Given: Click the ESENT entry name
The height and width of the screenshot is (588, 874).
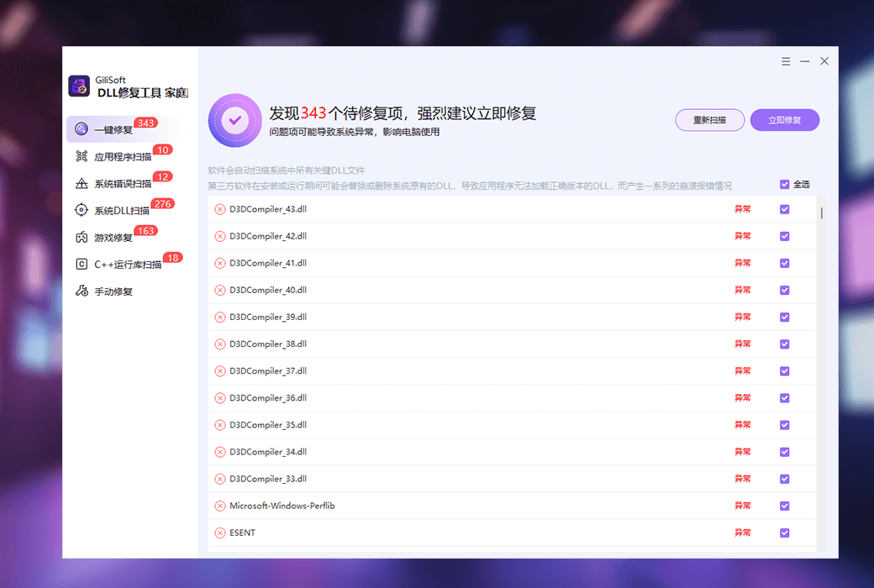Looking at the screenshot, I should point(243,533).
